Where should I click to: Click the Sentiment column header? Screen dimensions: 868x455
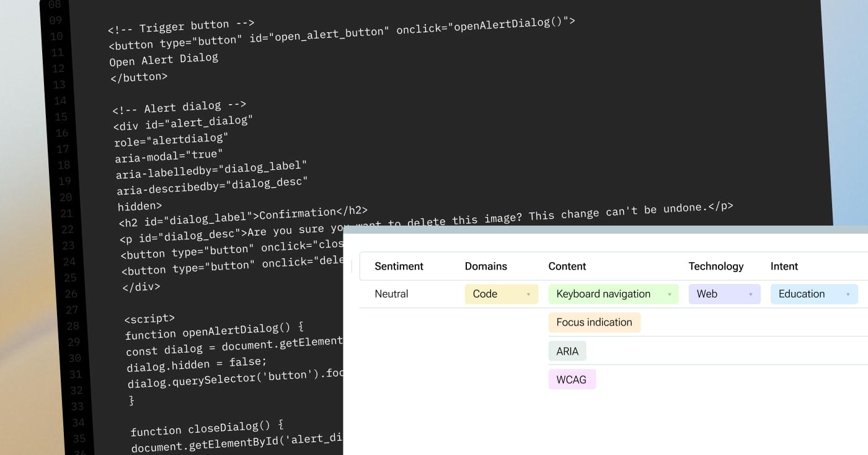tap(399, 266)
